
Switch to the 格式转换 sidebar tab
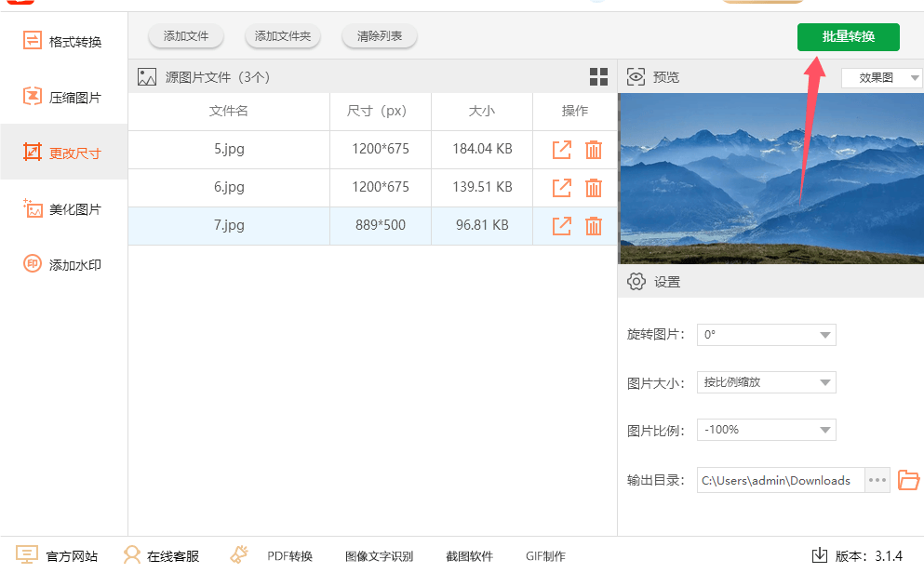(x=63, y=41)
